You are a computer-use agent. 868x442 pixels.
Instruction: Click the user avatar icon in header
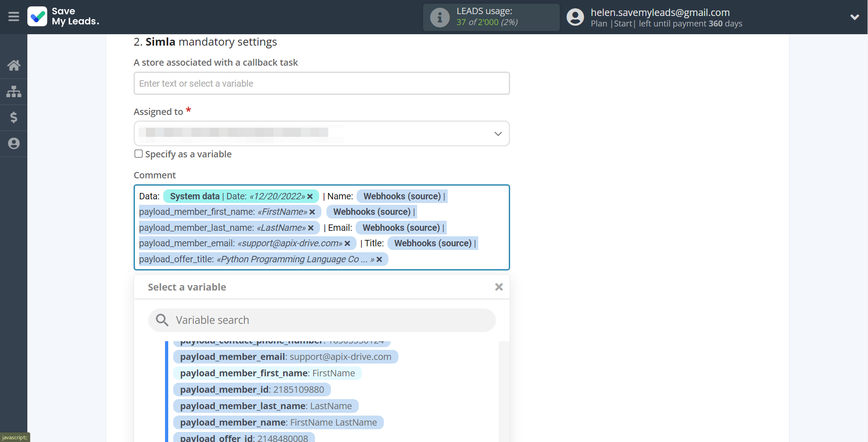pos(575,17)
